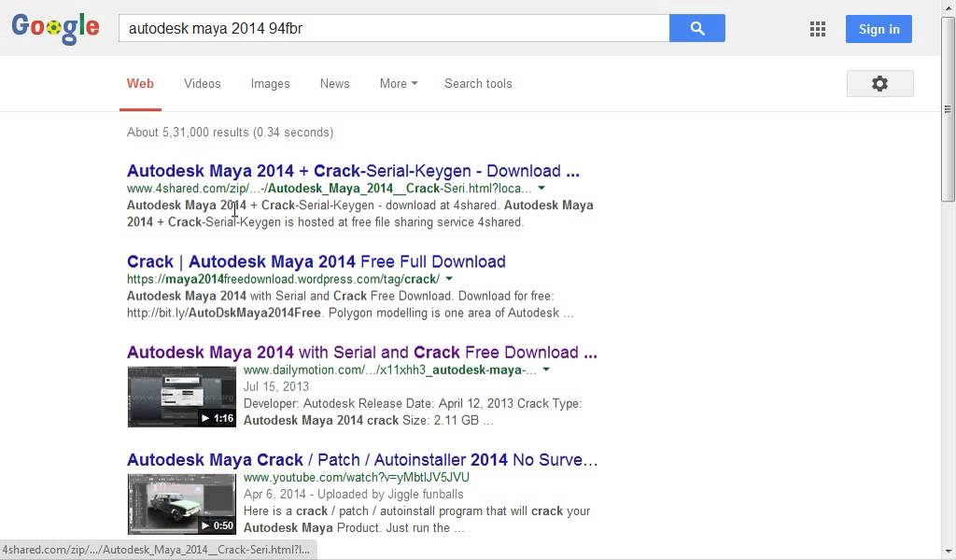Click the scrollbar down arrow
Screen dimensions: 956x560
[948, 551]
